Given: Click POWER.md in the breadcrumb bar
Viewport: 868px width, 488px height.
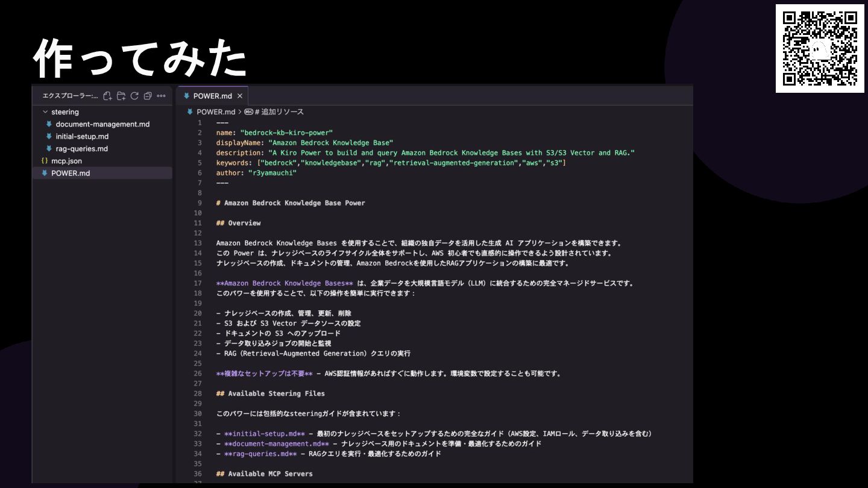Looking at the screenshot, I should pos(216,112).
